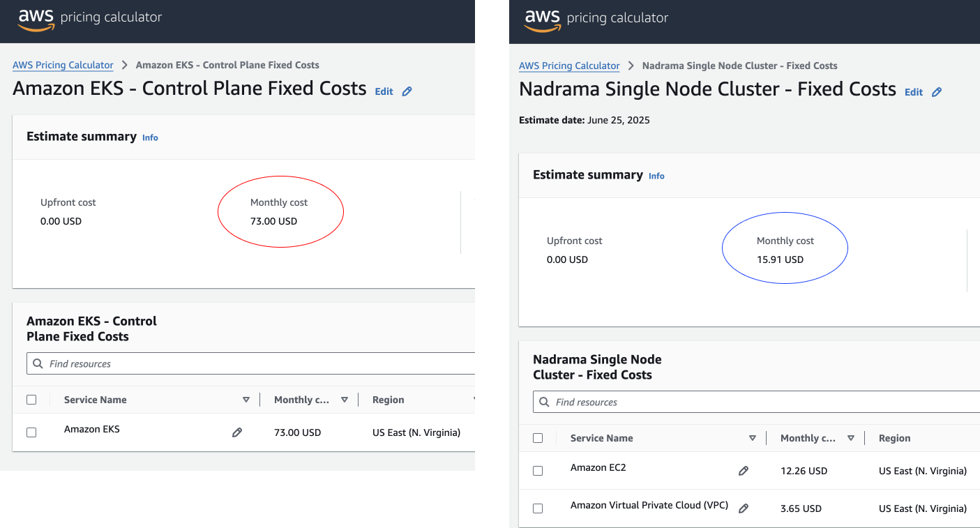
Task: Click Edit link next to Nadrama title
Action: click(x=914, y=92)
